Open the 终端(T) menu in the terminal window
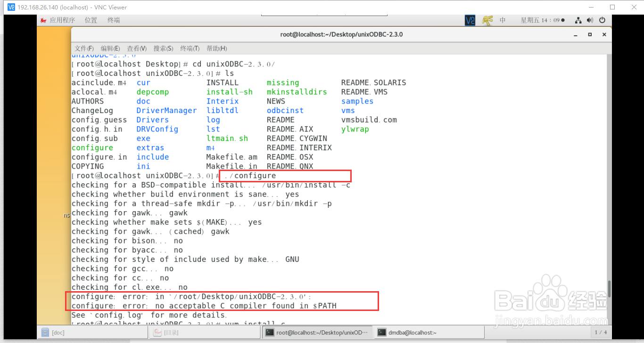644x343 pixels. [190, 49]
